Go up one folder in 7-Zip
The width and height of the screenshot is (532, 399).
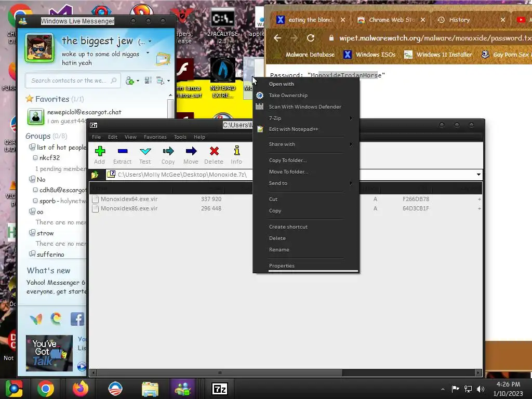click(95, 175)
